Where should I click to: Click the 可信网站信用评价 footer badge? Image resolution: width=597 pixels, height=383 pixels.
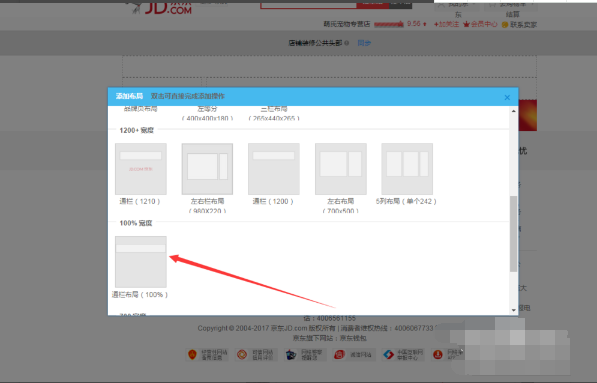[x=256, y=355]
